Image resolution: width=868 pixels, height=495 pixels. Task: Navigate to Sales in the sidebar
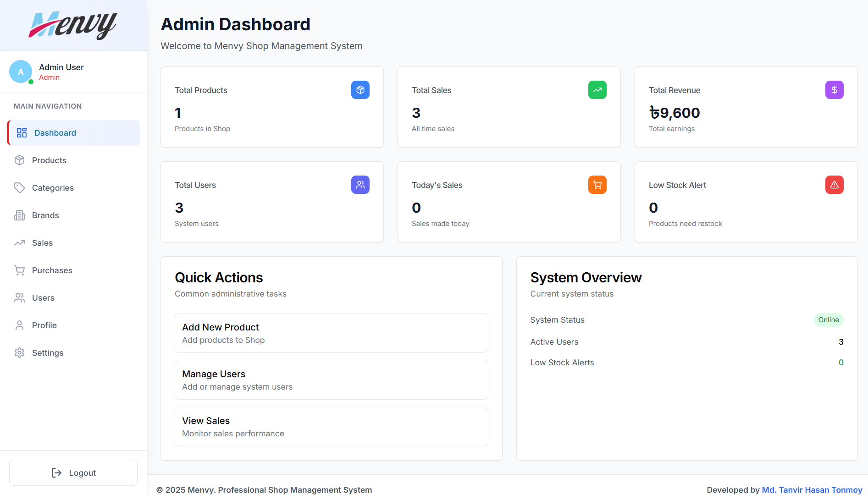click(42, 243)
